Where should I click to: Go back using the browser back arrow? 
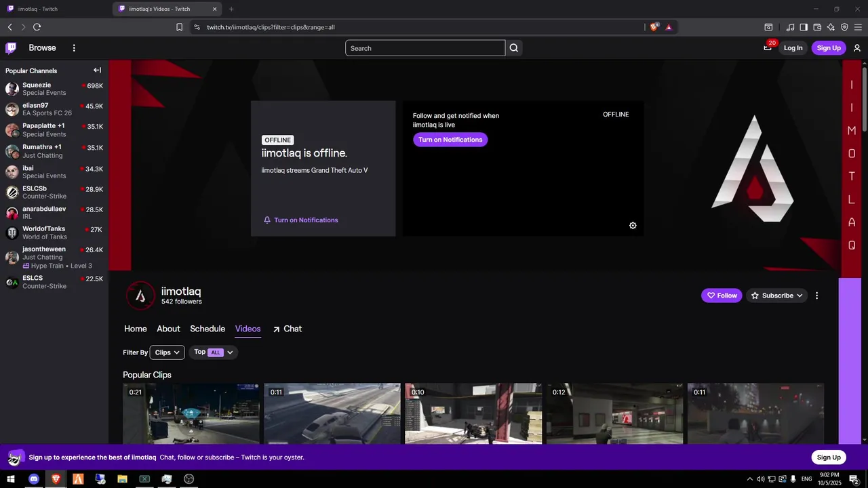[9, 27]
